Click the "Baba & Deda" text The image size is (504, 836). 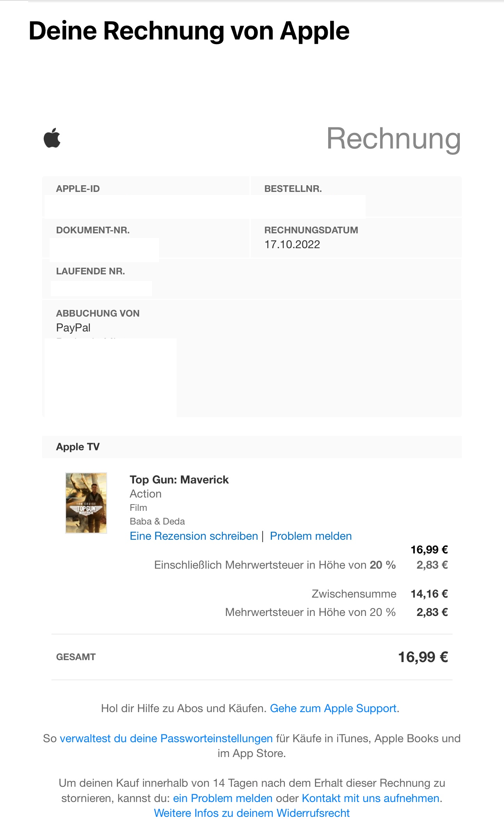tap(157, 521)
